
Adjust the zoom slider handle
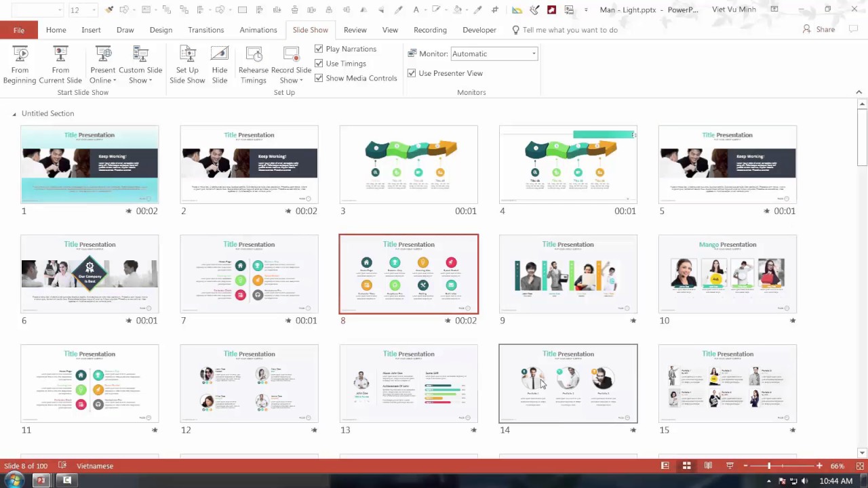(769, 466)
